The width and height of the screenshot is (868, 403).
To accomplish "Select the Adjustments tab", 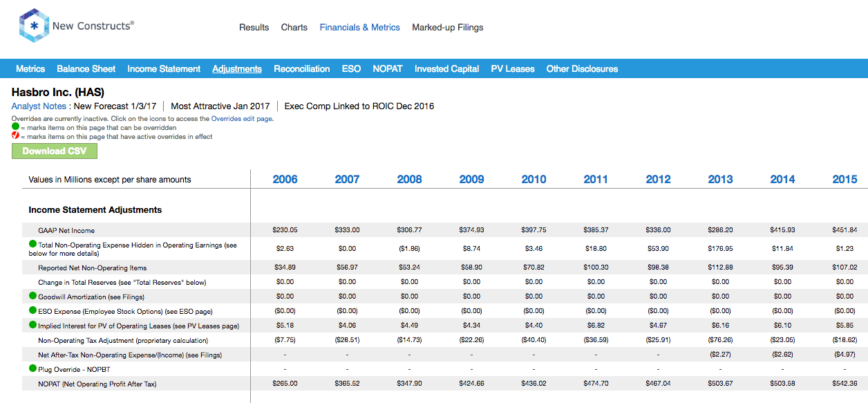I will [x=237, y=68].
